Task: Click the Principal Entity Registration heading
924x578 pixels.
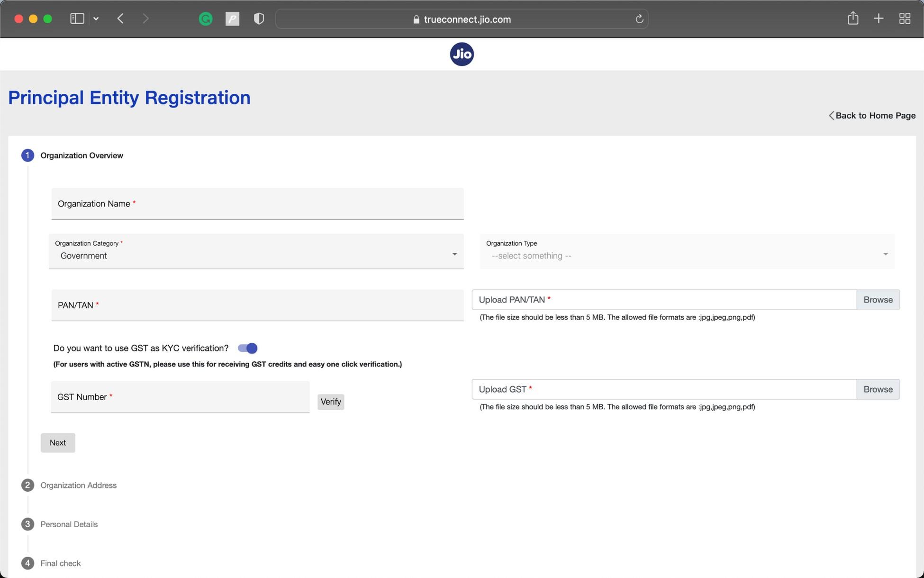Action: 129,98
